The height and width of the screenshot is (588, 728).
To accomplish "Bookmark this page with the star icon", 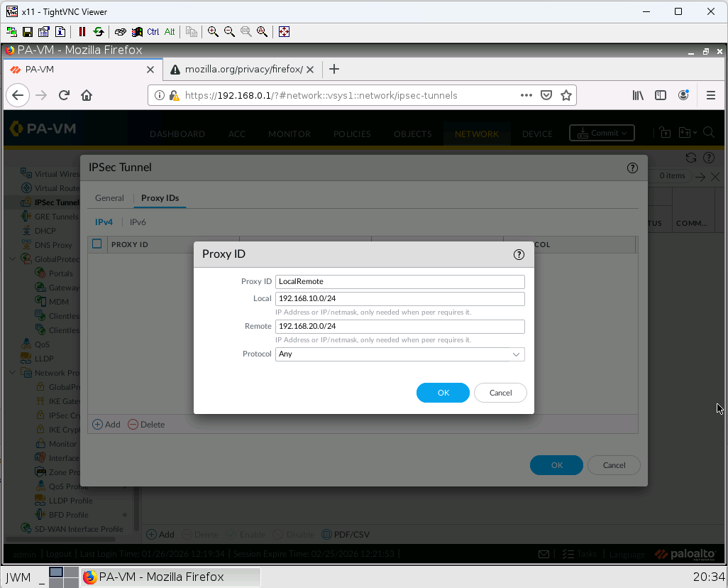I will tap(566, 95).
